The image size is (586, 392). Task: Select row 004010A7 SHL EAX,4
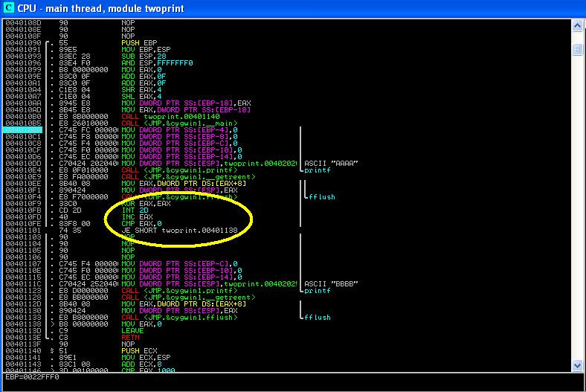click(287, 97)
